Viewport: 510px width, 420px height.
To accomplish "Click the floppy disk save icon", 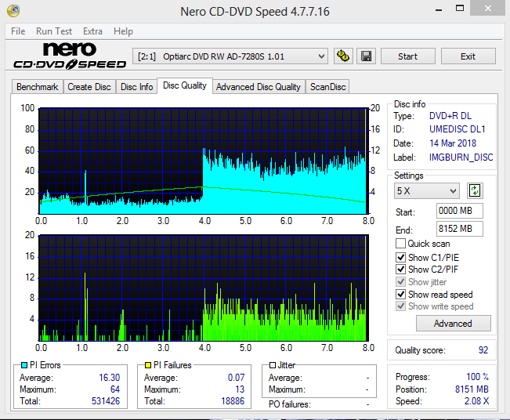I will [366, 56].
